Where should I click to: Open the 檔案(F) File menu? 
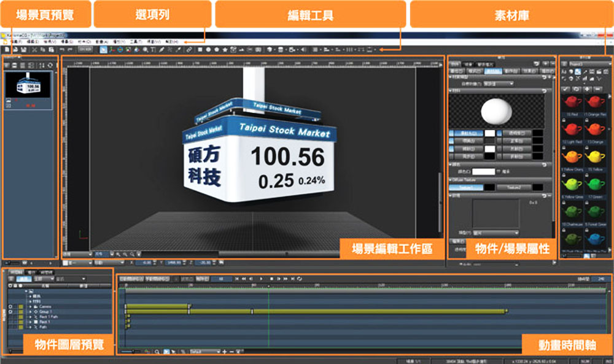click(x=15, y=42)
